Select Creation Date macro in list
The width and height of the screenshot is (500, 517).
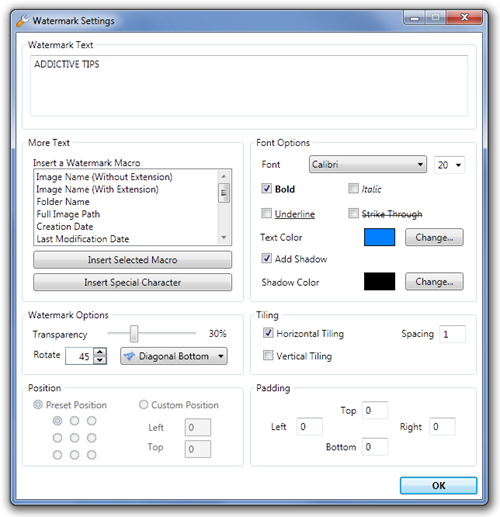click(x=65, y=227)
